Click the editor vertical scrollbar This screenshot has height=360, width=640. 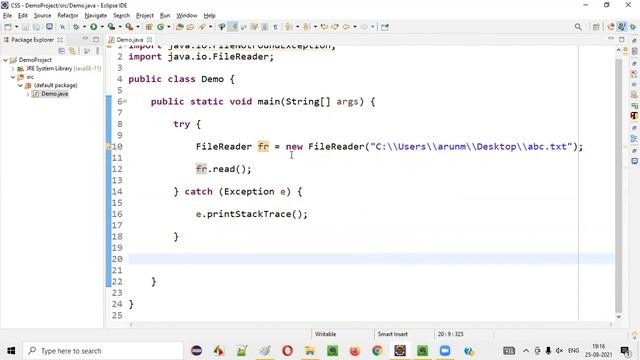[x=619, y=185]
